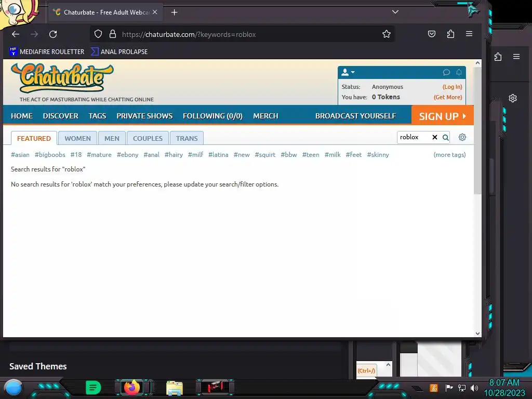Click the gear settings icon in background window
The image size is (532, 399).
point(513,98)
